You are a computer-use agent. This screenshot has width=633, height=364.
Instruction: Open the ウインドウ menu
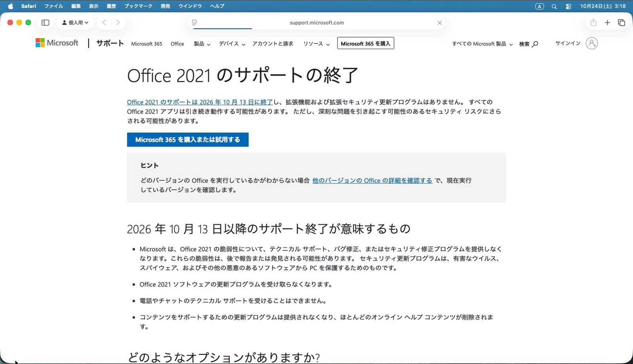tap(190, 6)
